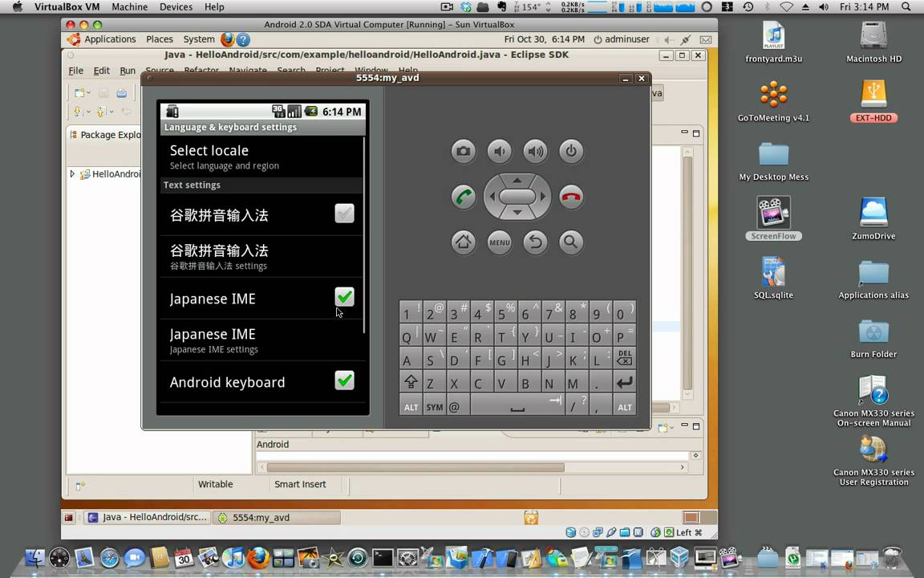Click the left ALT key on emulator keyboard
This screenshot has height=578, width=924.
[411, 405]
